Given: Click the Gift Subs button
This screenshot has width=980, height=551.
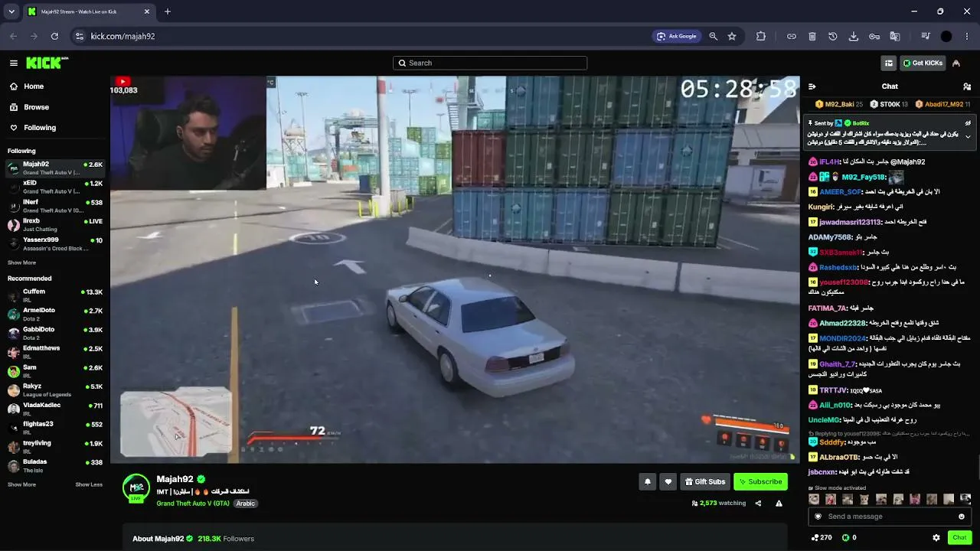Looking at the screenshot, I should click(705, 481).
